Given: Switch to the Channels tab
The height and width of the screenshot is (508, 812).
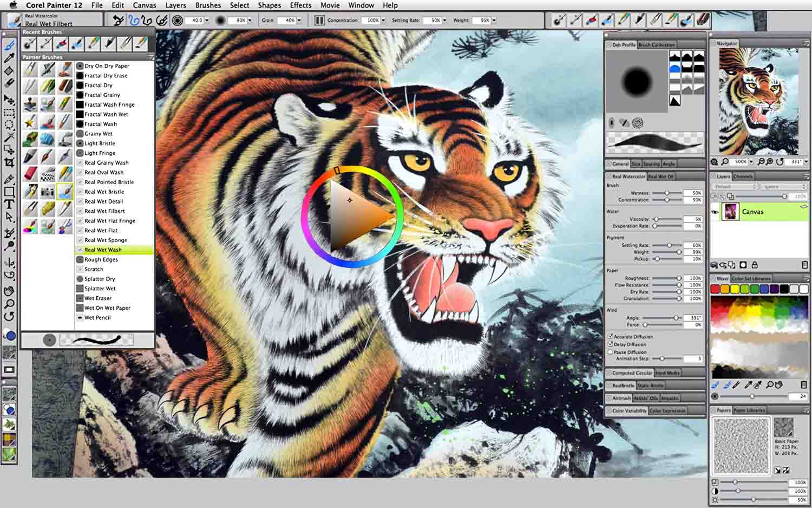Looking at the screenshot, I should pos(743,177).
